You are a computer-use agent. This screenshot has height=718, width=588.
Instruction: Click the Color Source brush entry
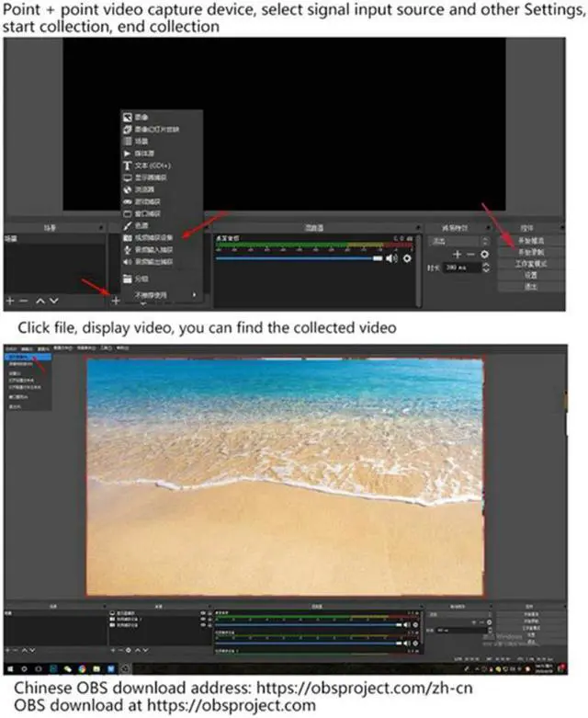(x=141, y=225)
